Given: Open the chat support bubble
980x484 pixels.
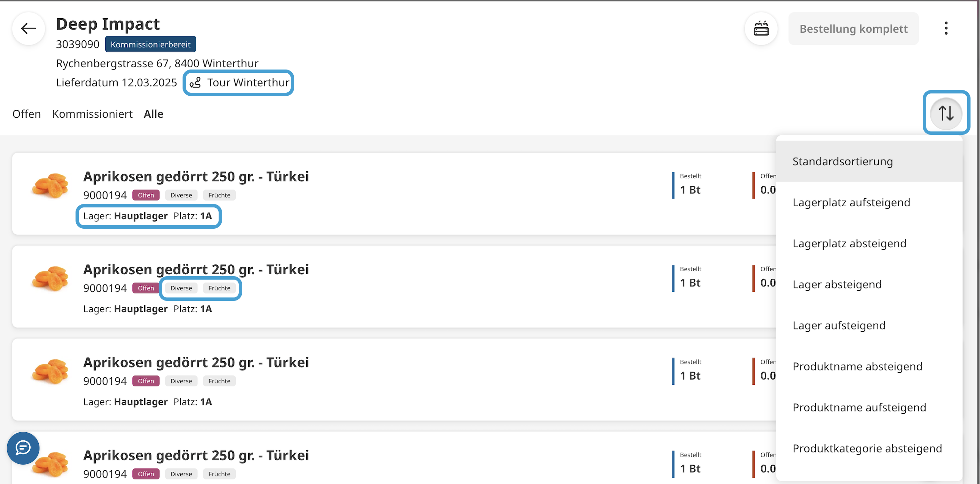Looking at the screenshot, I should click(x=23, y=448).
